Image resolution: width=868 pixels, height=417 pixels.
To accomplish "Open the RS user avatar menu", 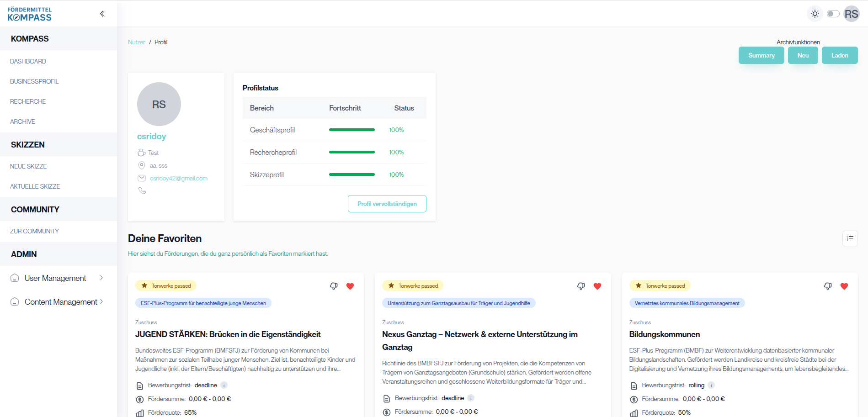I will pyautogui.click(x=851, y=14).
